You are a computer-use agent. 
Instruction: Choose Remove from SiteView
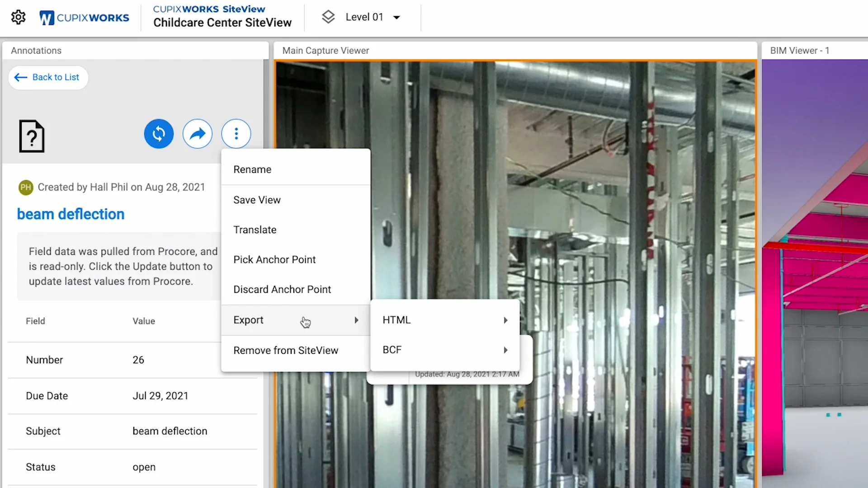(296, 350)
